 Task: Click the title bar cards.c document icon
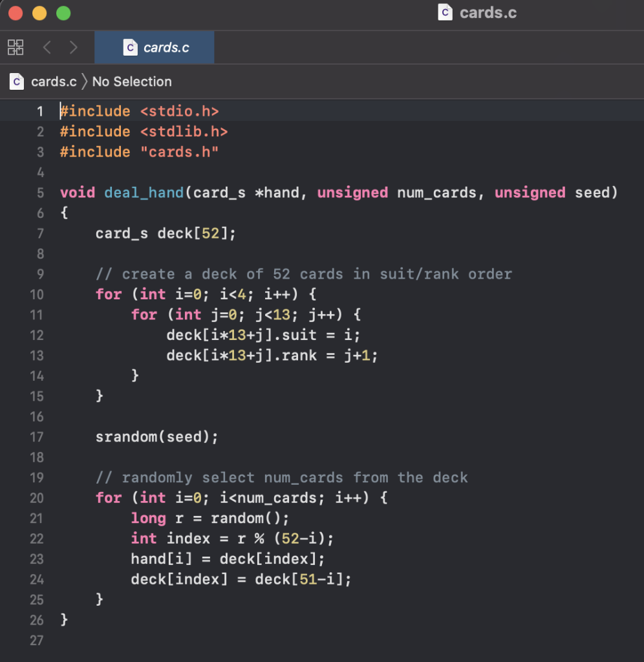[x=445, y=13]
